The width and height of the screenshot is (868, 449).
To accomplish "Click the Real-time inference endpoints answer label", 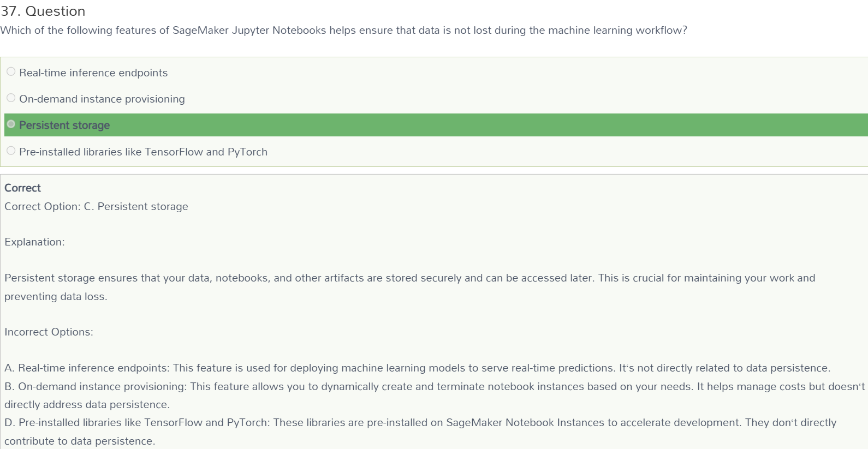I will click(x=93, y=73).
